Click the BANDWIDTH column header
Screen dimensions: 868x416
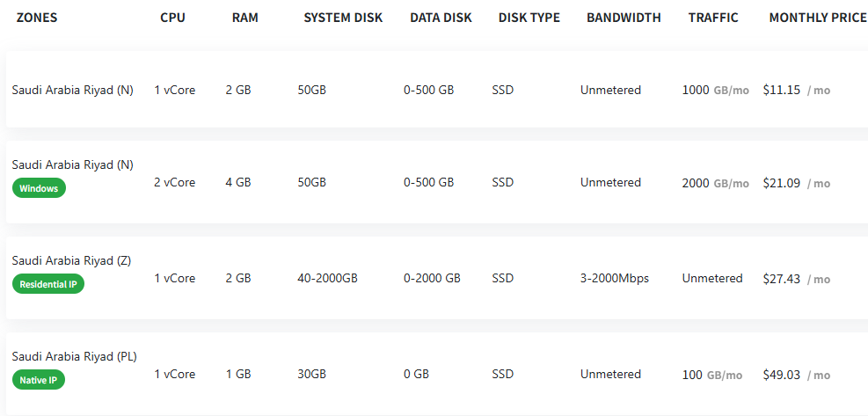click(624, 18)
